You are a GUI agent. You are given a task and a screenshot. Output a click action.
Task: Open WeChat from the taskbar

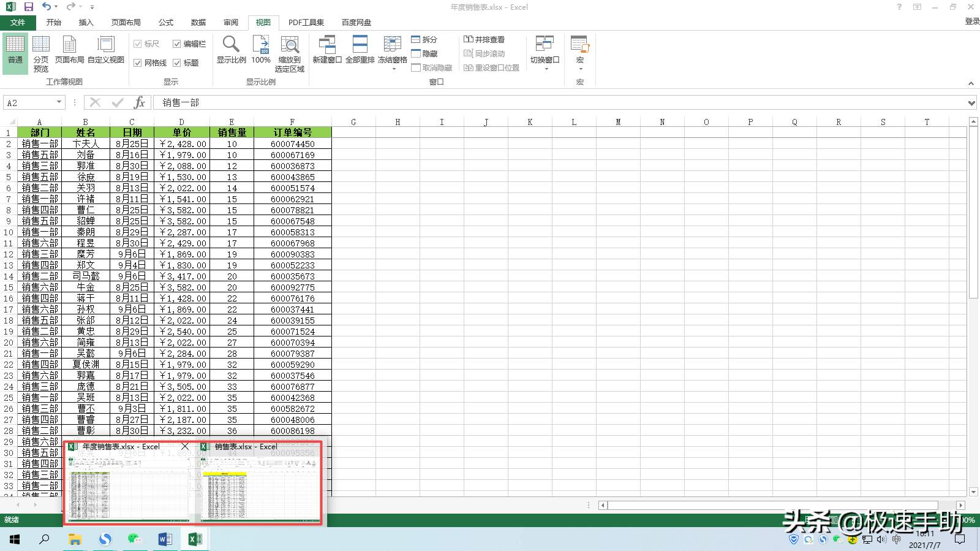tap(135, 539)
